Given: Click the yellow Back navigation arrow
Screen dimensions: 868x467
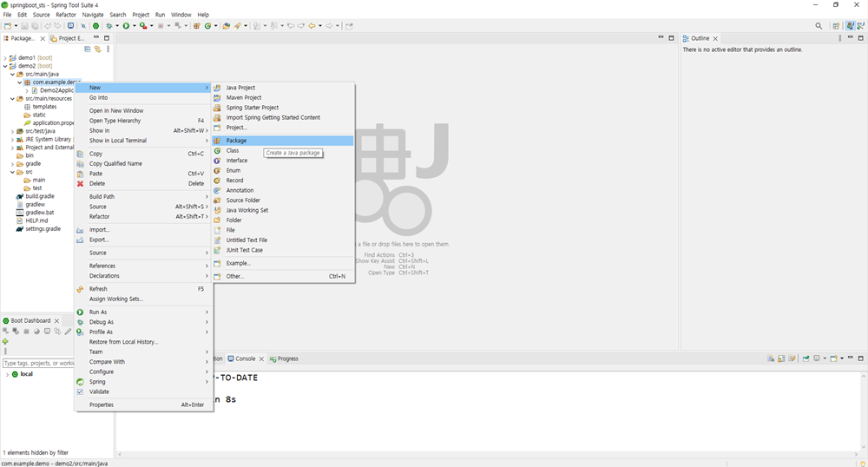Looking at the screenshot, I should click(x=312, y=25).
